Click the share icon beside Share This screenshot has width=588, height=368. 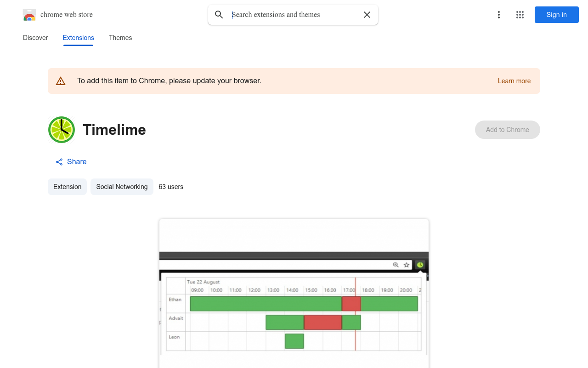pyautogui.click(x=59, y=162)
